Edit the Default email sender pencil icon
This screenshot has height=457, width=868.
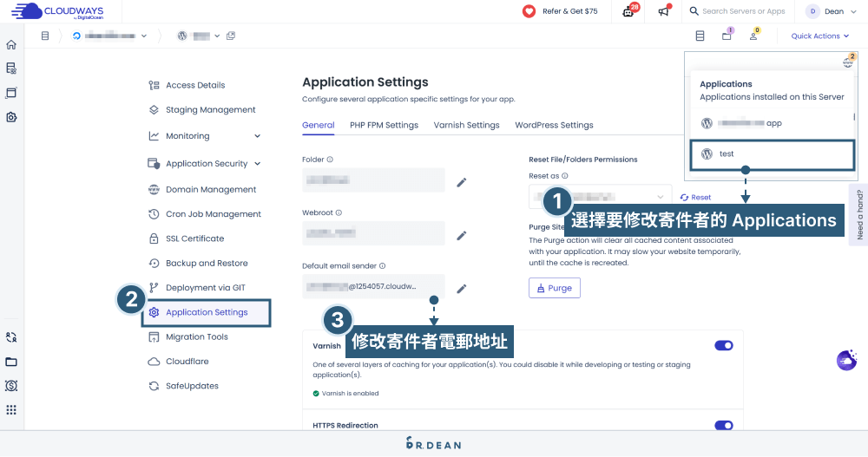(461, 289)
